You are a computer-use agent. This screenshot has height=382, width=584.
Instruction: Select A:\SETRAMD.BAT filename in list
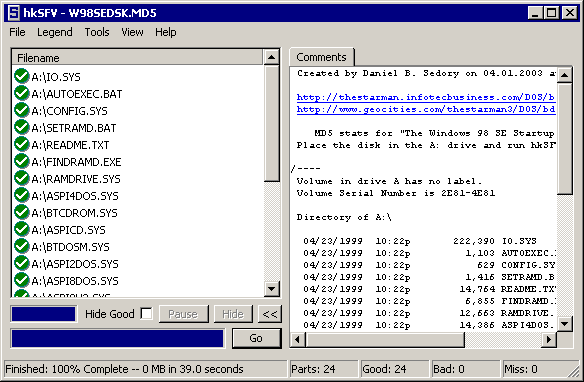pyautogui.click(x=74, y=128)
